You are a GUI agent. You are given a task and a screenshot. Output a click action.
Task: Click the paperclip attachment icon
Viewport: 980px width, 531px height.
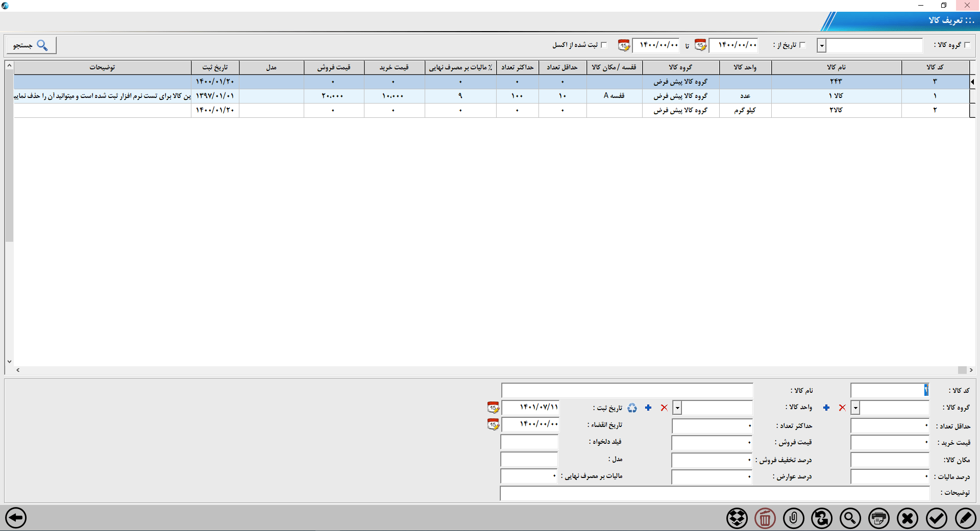point(794,518)
